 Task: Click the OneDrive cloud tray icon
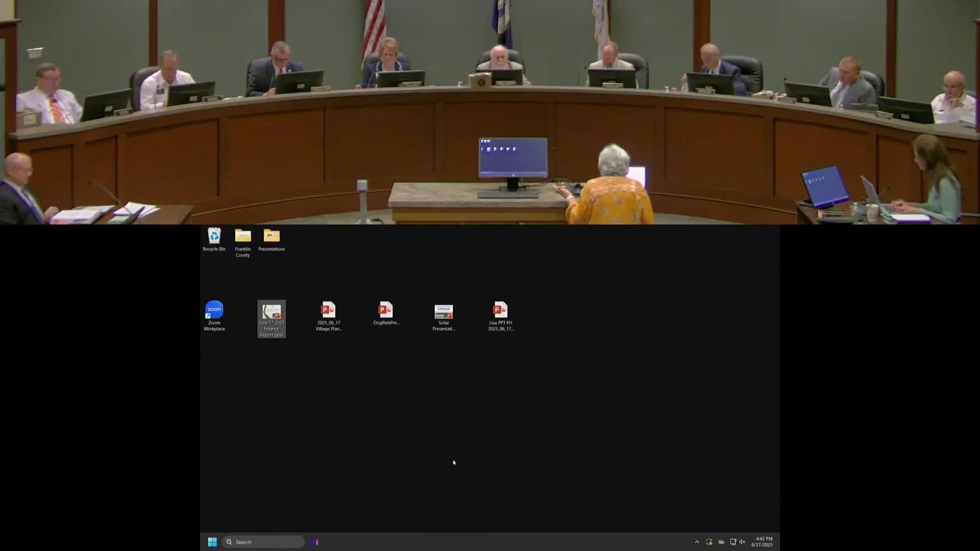[721, 542]
